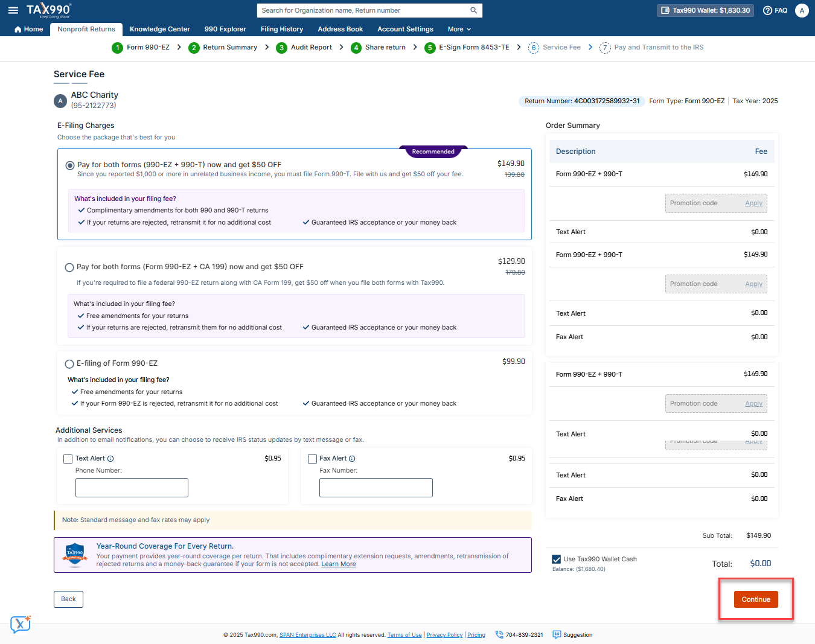815x644 pixels.
Task: Open the Address Book tab
Action: point(340,29)
